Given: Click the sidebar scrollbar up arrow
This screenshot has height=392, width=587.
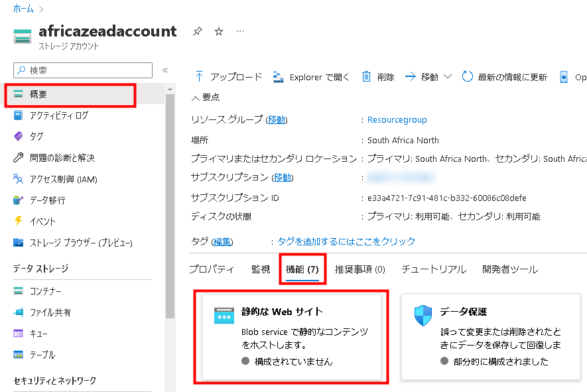Looking at the screenshot, I should tap(170, 89).
